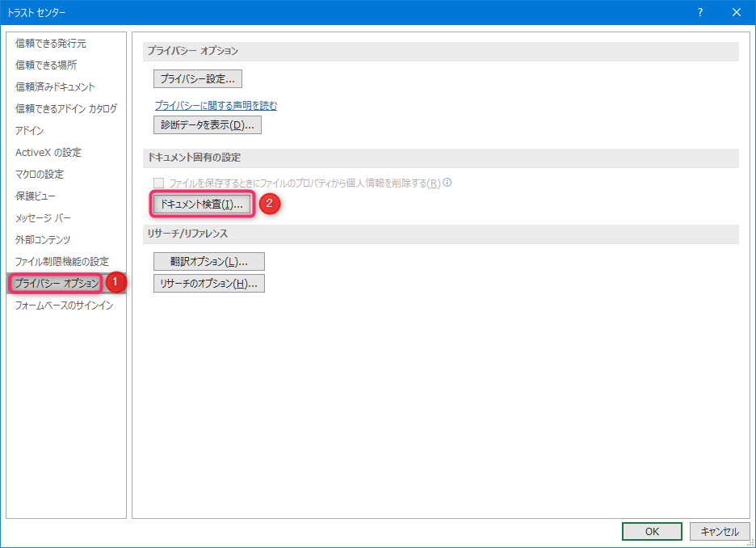The height and width of the screenshot is (548, 756).
Task: Click 診断データを表示(D)... button
Action: [208, 125]
